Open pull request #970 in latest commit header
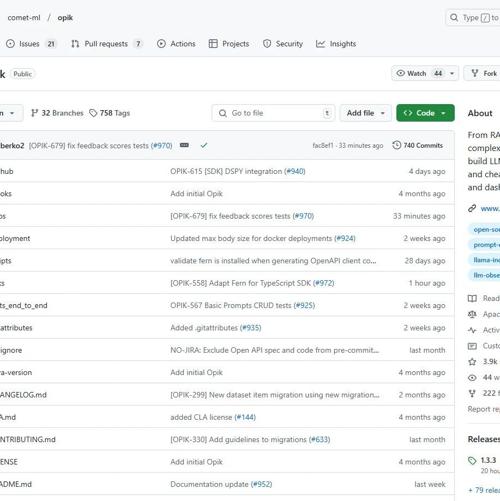The image size is (500, 501). pos(162,146)
